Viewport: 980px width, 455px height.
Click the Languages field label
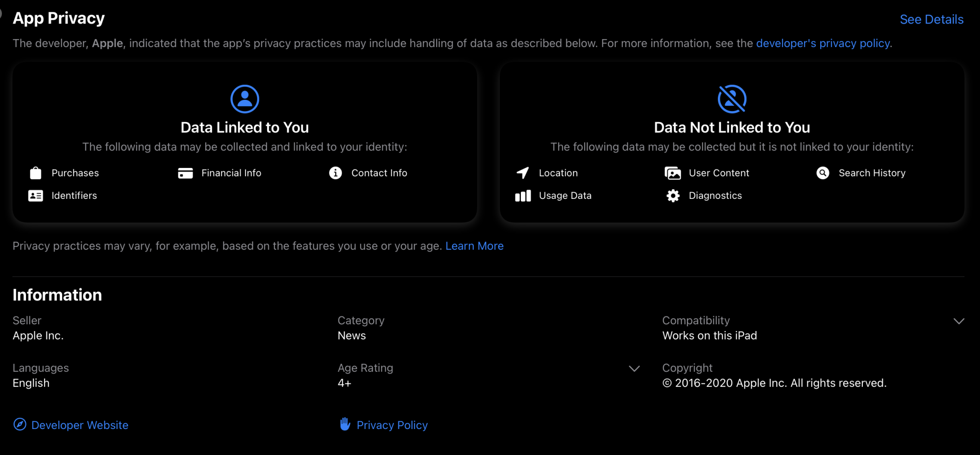click(41, 368)
